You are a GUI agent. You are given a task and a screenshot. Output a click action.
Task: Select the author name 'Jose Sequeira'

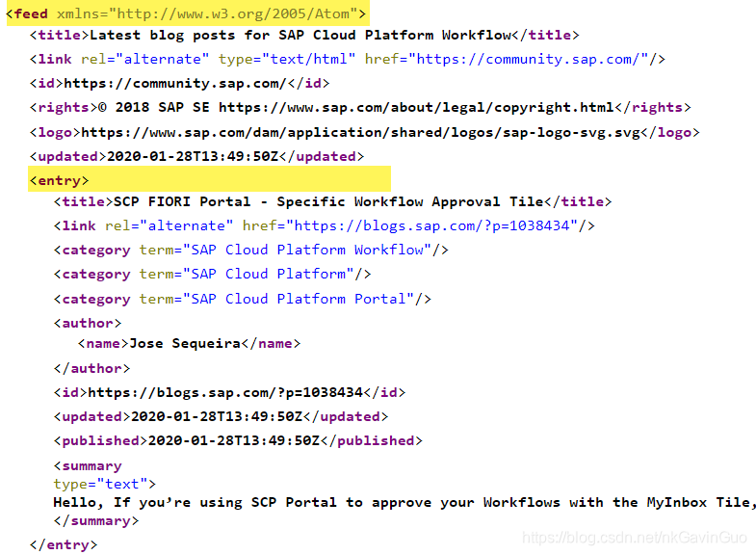(185, 343)
